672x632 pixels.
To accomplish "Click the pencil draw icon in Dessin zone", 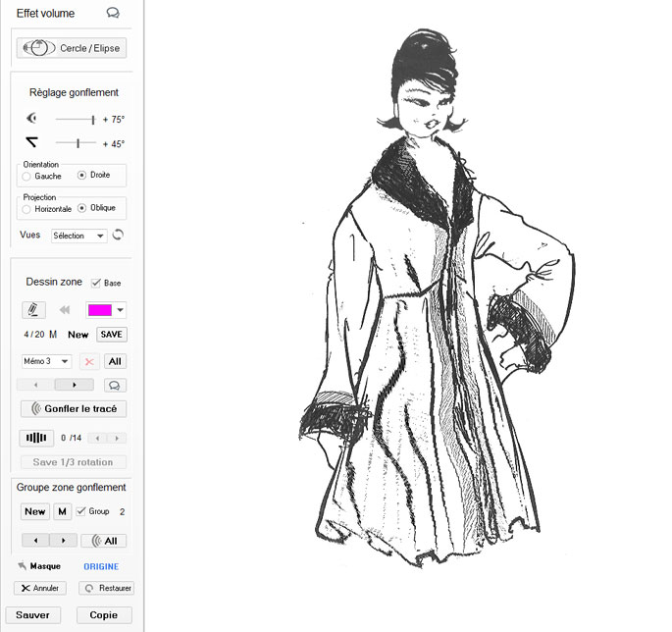I will 34,310.
